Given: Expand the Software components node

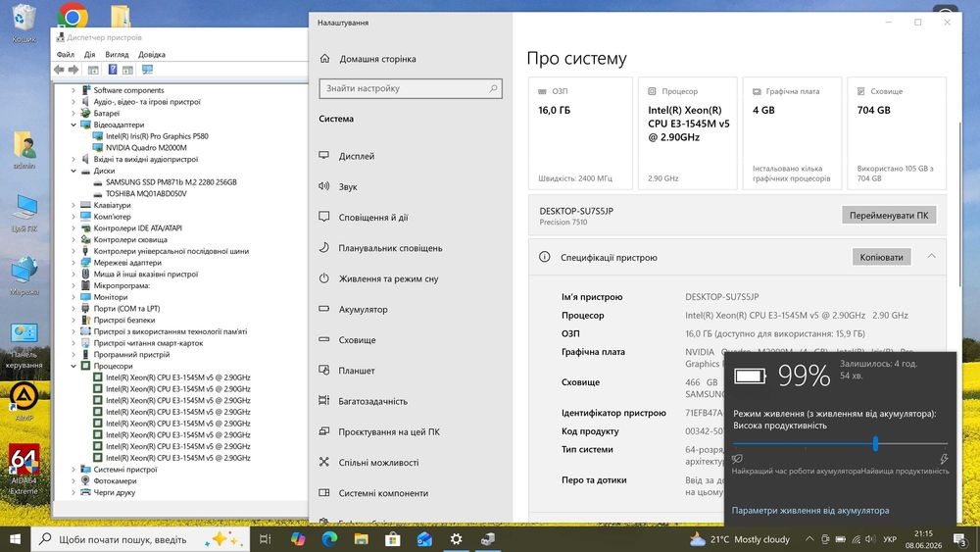Looking at the screenshot, I should pyautogui.click(x=73, y=90).
